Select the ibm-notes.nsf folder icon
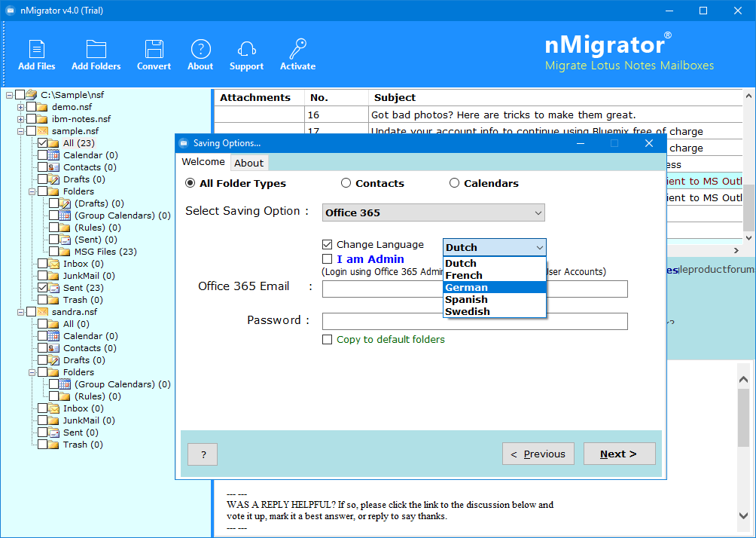 tap(42, 119)
